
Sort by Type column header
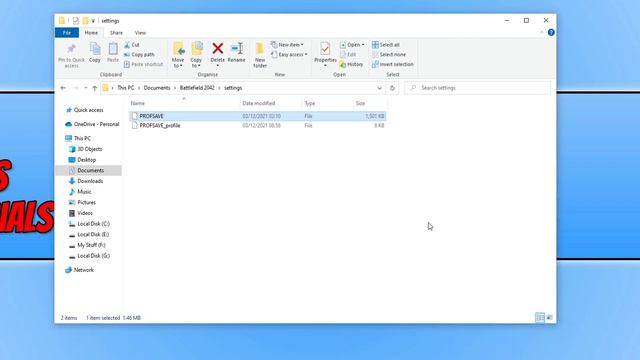(310, 104)
